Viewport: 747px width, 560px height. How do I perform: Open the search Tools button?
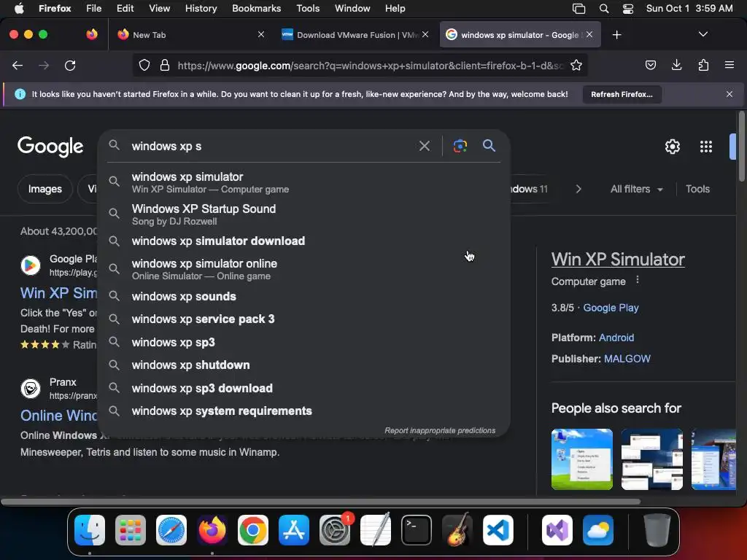(697, 189)
